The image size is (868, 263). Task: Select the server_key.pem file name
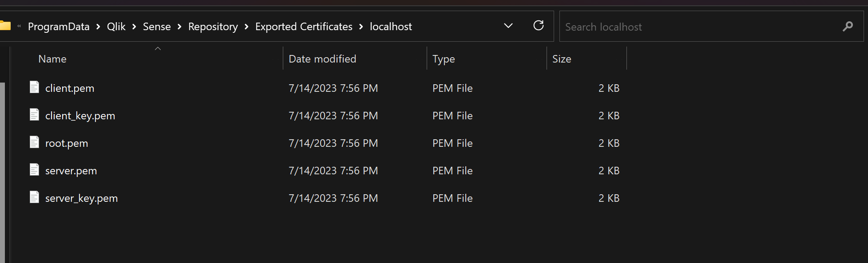(81, 198)
